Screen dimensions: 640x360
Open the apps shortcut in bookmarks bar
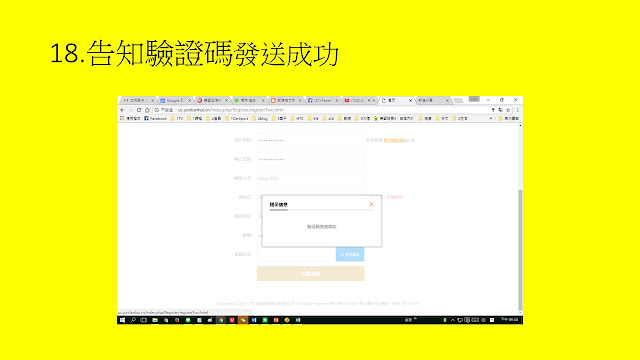tap(130, 118)
